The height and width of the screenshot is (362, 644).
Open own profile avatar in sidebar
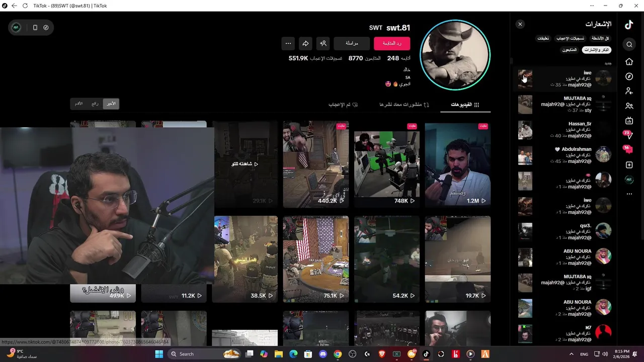click(x=629, y=179)
